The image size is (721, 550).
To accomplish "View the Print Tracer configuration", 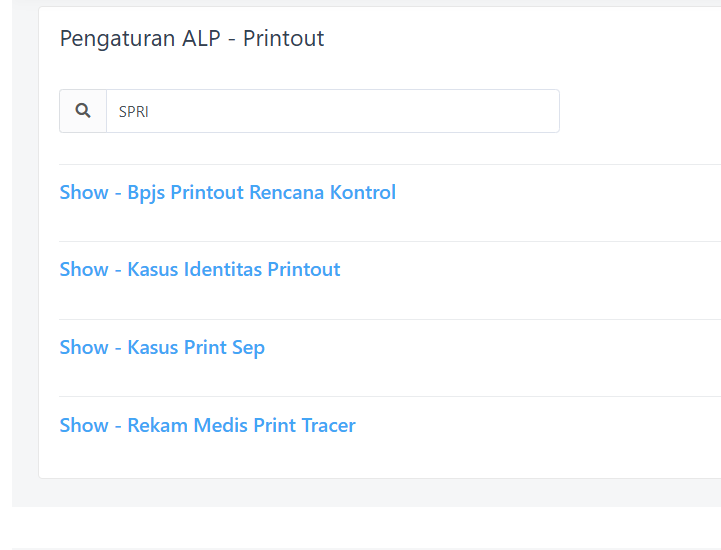I will click(x=207, y=425).
